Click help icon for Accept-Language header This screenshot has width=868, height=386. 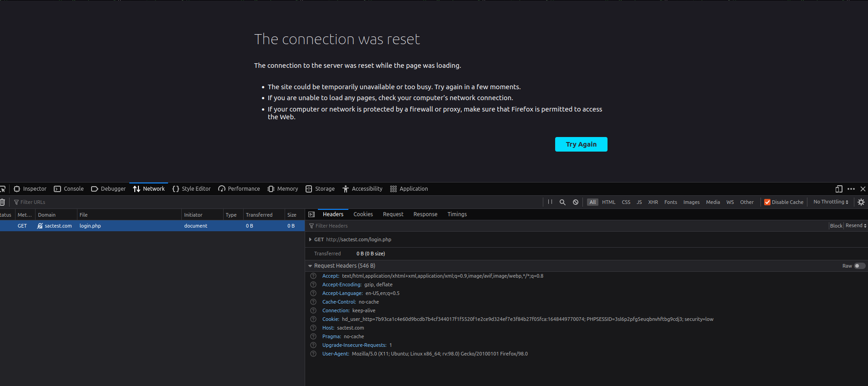click(x=313, y=293)
